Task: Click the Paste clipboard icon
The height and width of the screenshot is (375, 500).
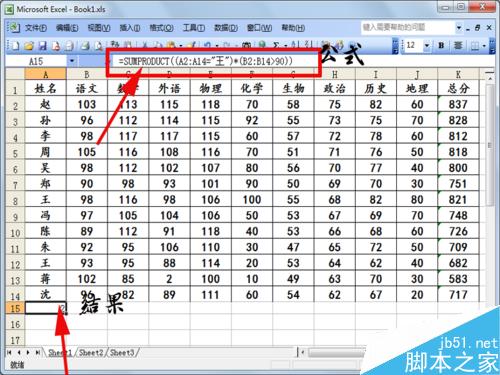Action: pyautogui.click(x=171, y=45)
